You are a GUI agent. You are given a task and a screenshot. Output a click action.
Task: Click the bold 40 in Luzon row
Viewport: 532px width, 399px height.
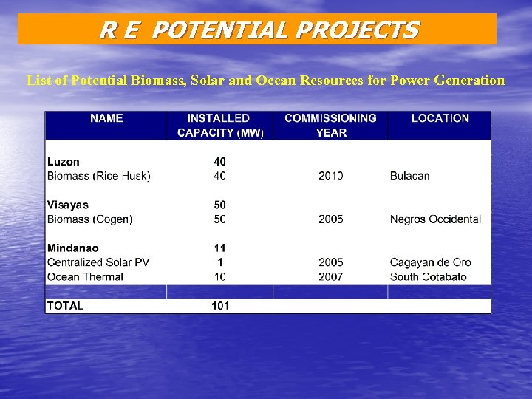[x=219, y=162]
